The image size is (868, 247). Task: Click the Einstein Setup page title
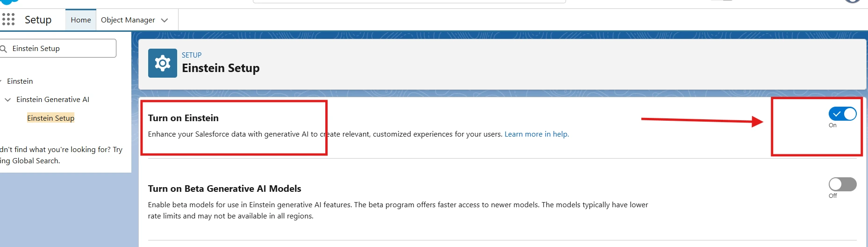[221, 68]
